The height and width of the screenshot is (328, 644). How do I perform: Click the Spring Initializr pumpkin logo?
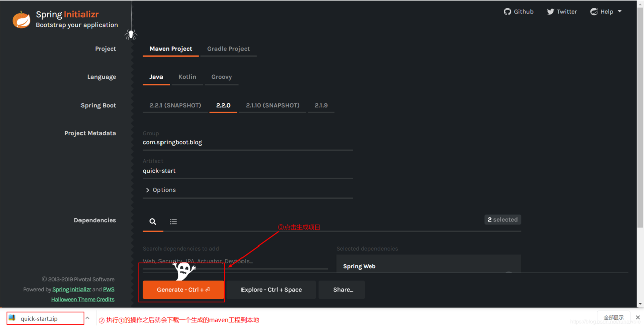pos(21,19)
